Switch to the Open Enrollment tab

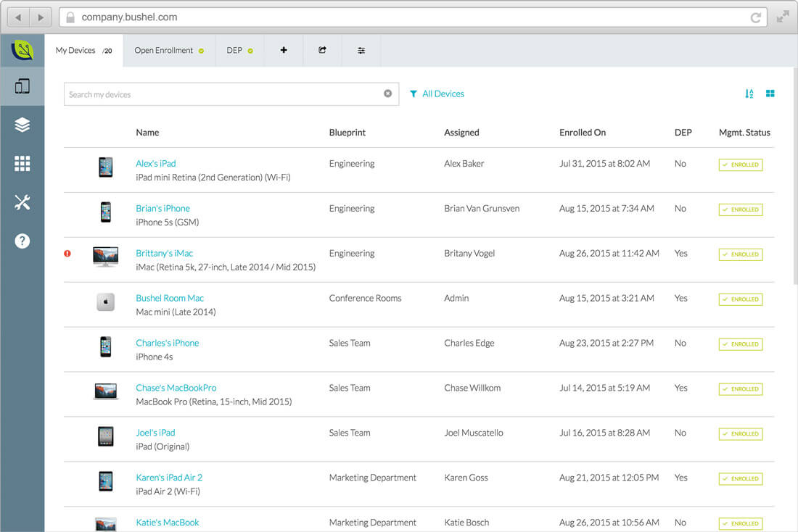coord(169,50)
